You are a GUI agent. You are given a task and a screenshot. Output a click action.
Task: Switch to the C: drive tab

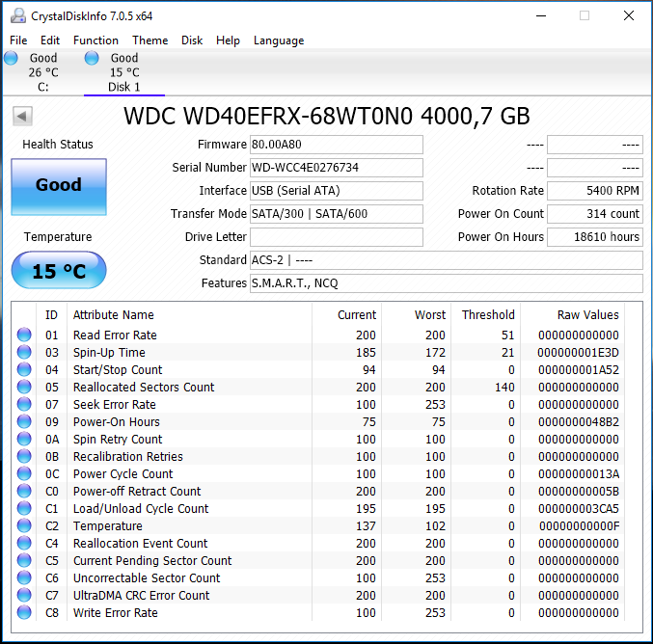42,72
